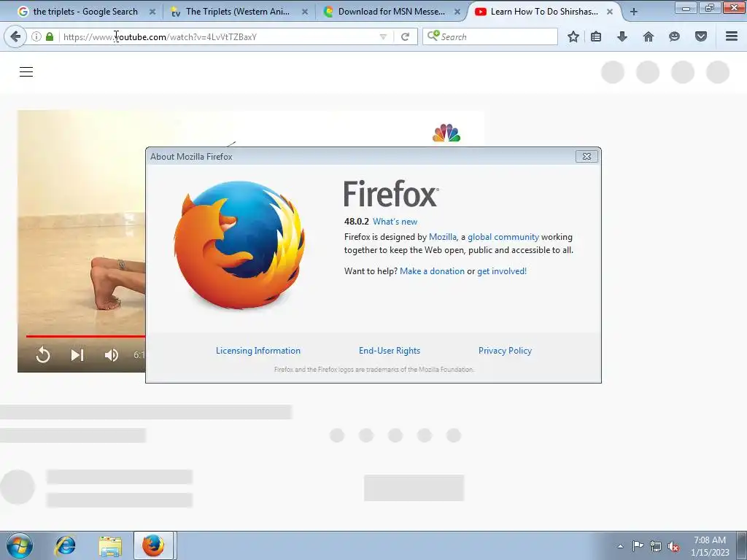Viewport: 747px width, 560px height.
Task: Close the About Mozilla Firefox dialog
Action: tap(587, 156)
